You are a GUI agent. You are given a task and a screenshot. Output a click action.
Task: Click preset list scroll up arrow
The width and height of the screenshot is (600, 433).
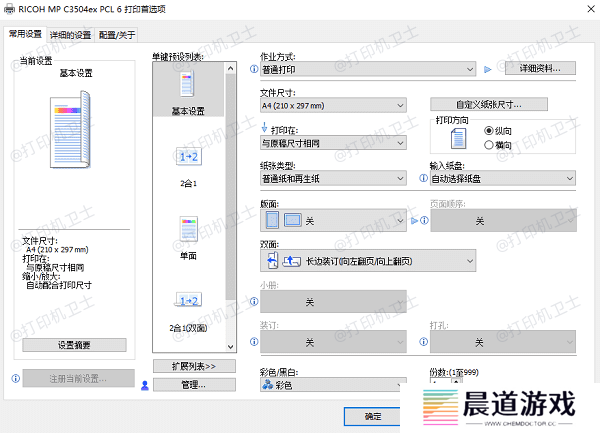pos(230,68)
